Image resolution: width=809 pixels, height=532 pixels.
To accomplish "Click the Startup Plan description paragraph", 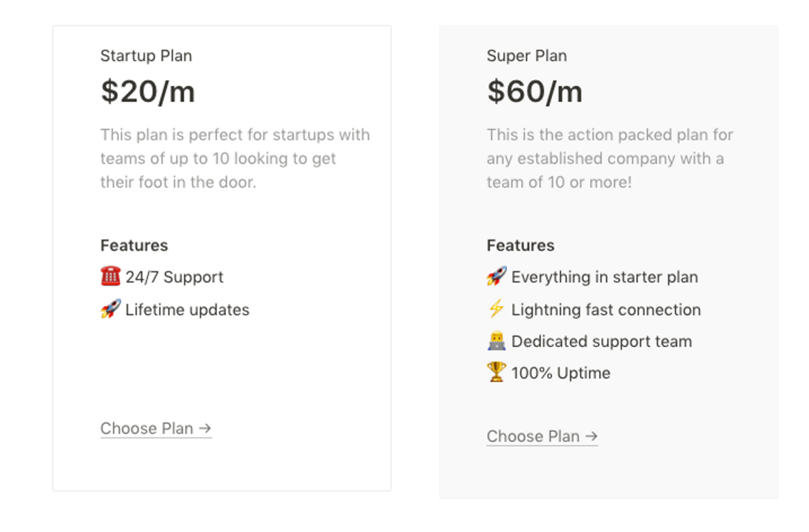I will pos(235,159).
